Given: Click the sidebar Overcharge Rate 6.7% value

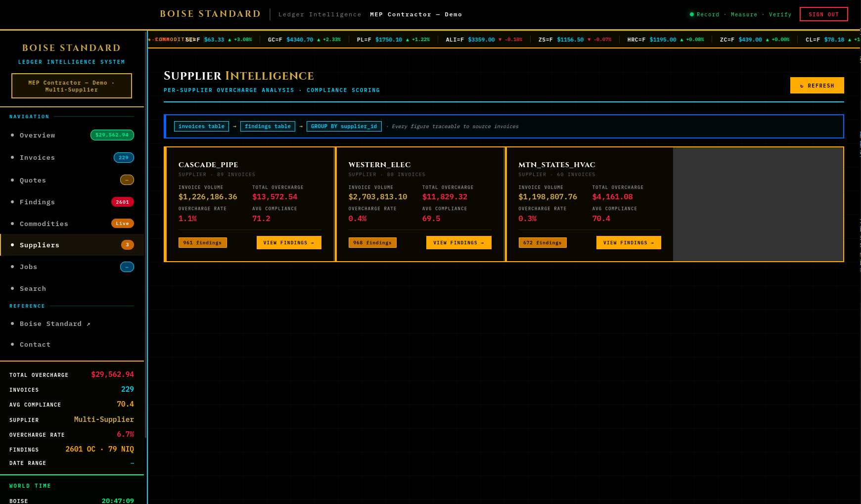Looking at the screenshot, I should tap(126, 434).
